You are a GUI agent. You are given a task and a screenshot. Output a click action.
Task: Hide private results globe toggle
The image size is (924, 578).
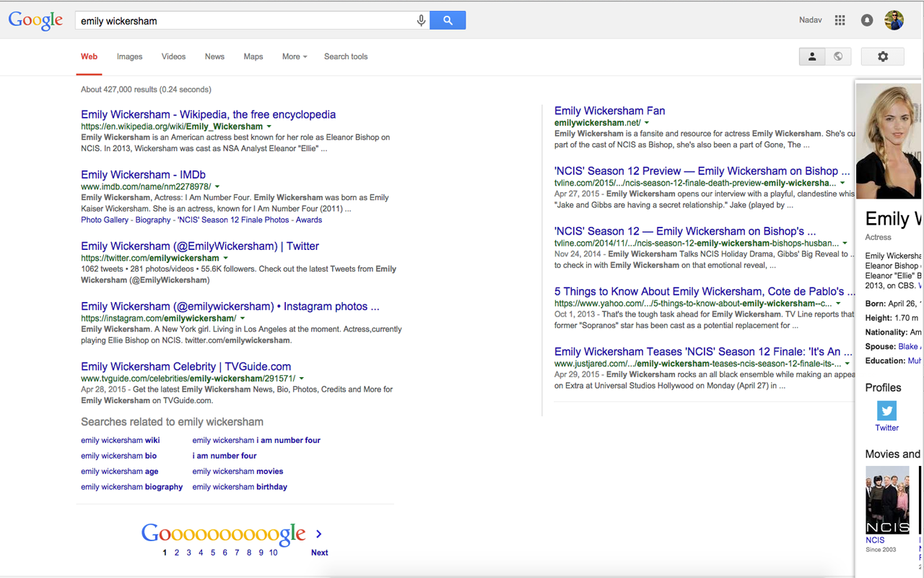838,56
